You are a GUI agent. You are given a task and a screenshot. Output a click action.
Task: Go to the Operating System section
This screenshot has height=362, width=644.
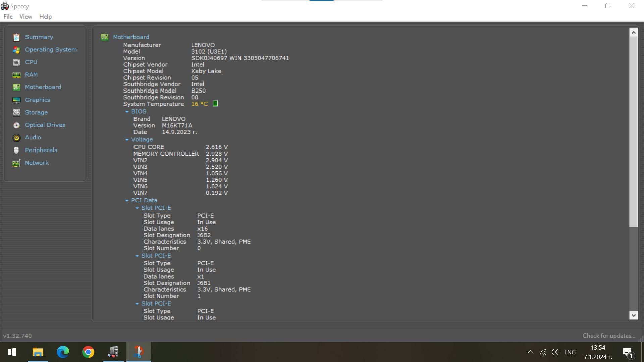(x=51, y=50)
